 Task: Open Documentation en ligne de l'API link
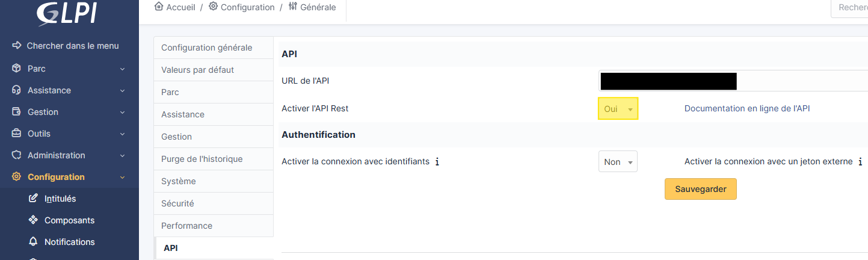747,108
